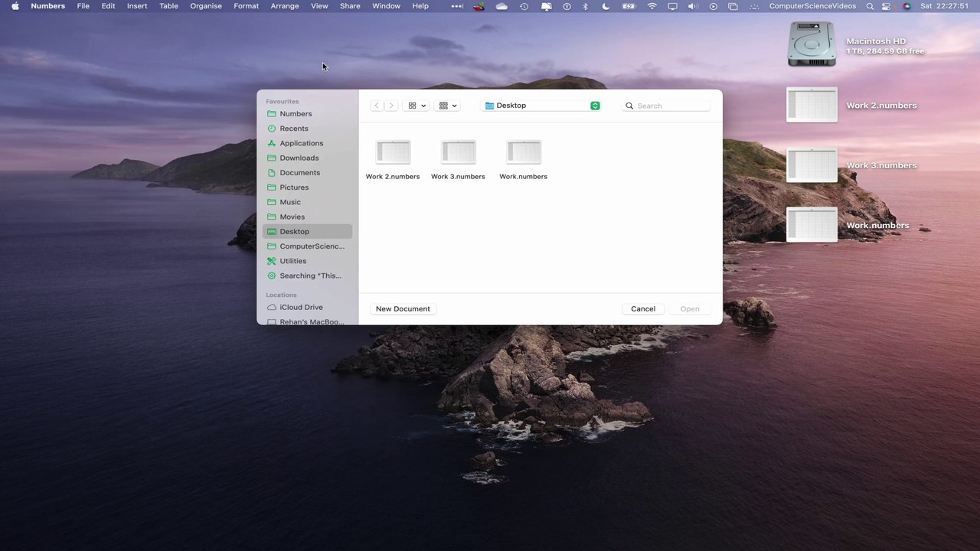Open the Arrange menu
The height and width of the screenshot is (551, 980).
point(285,6)
